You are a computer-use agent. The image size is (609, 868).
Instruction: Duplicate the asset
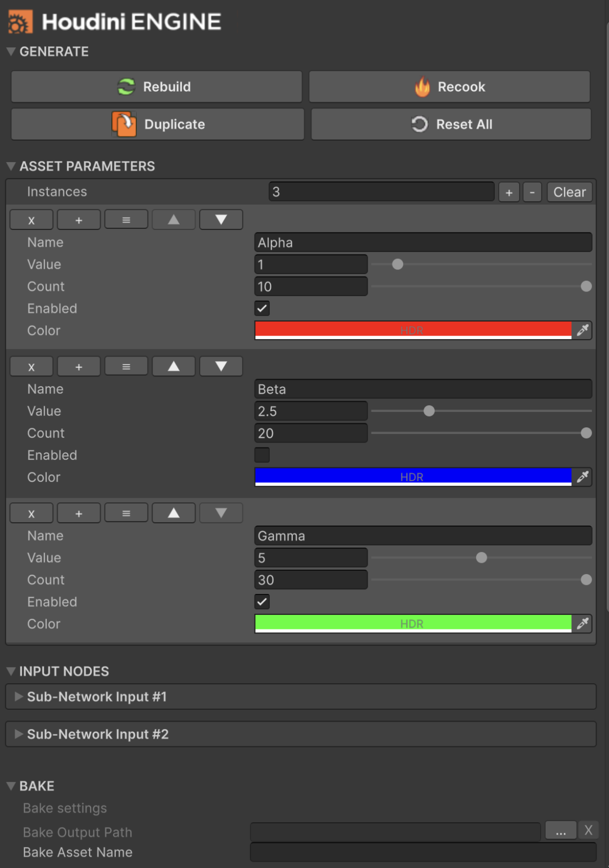point(158,124)
